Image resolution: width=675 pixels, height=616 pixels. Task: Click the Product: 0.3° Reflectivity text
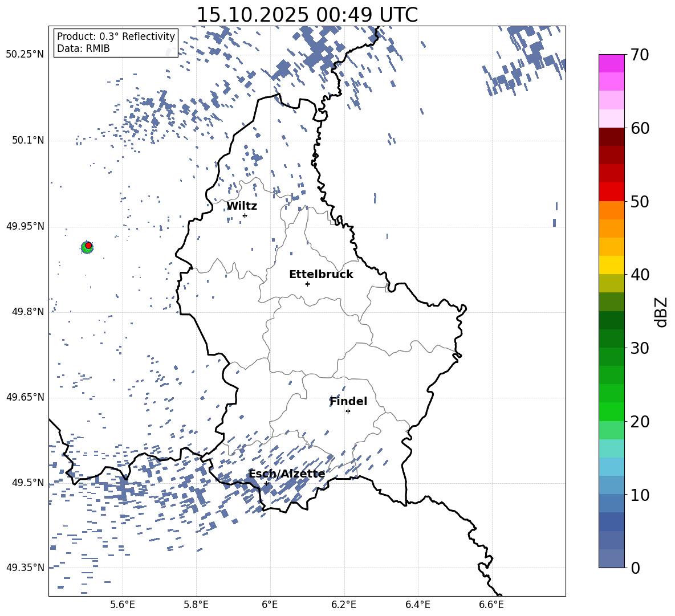116,36
